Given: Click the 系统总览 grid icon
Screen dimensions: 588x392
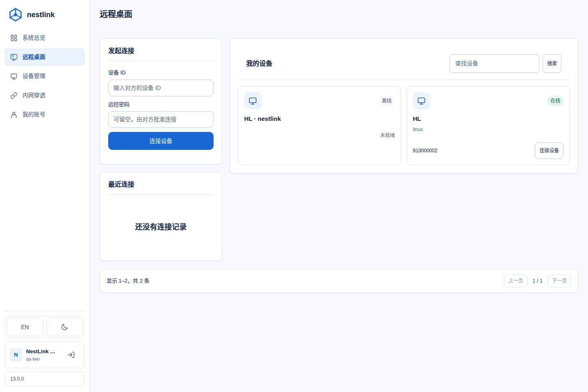Looking at the screenshot, I should click(x=14, y=38).
